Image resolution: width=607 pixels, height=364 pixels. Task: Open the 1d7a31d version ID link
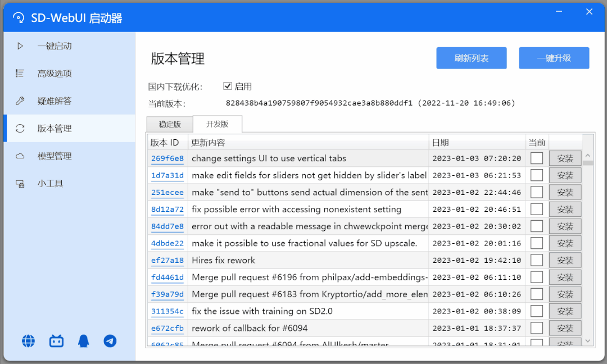coord(167,175)
